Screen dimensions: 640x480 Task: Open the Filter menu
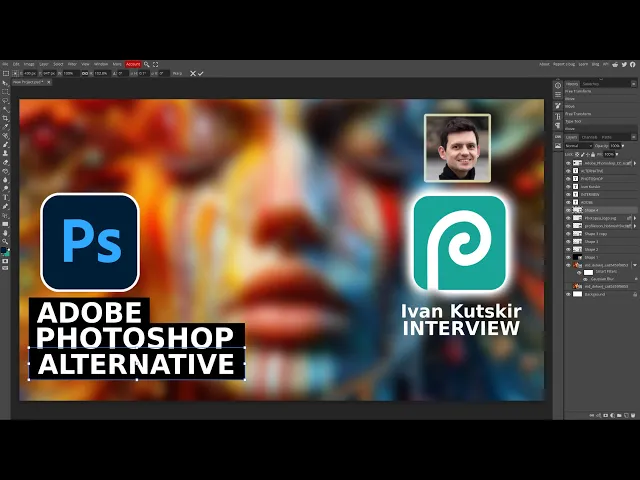click(x=72, y=64)
